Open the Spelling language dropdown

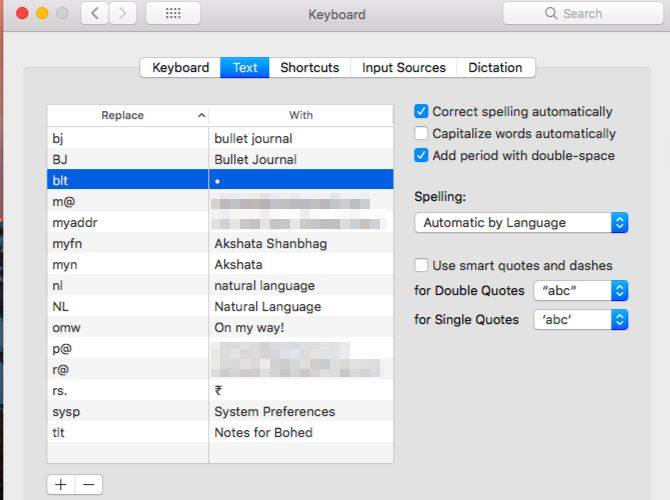(x=521, y=223)
